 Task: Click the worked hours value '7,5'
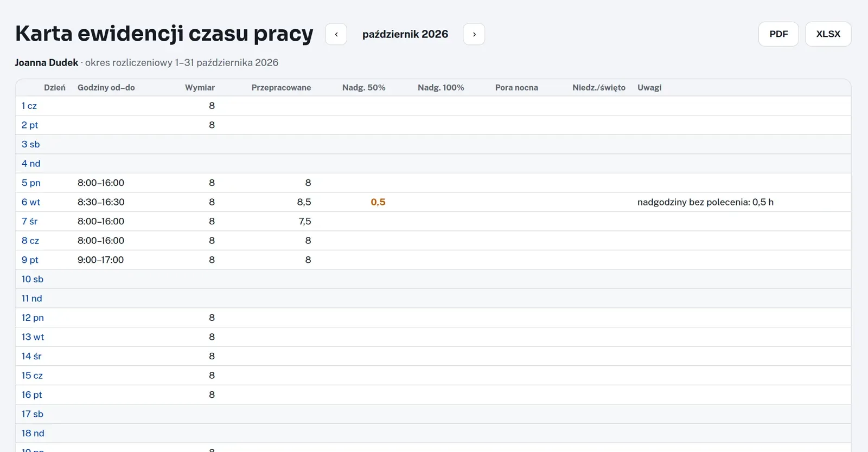click(x=305, y=221)
